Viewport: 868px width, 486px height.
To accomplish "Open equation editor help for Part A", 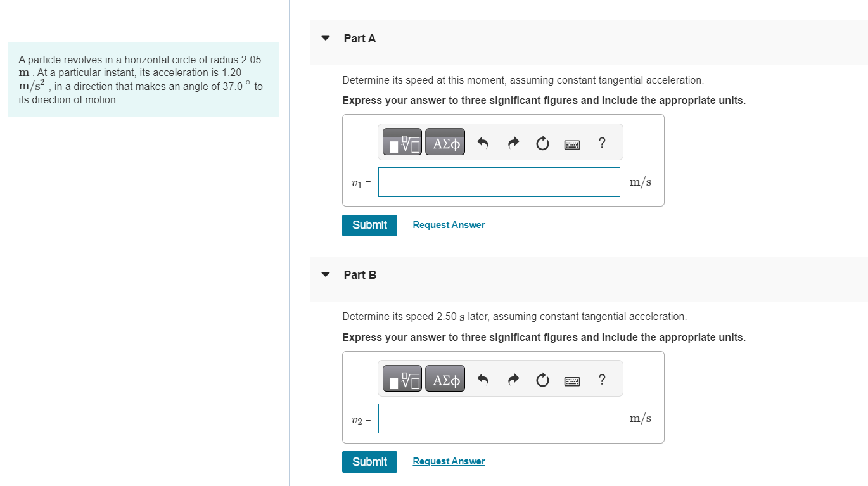I will 601,143.
